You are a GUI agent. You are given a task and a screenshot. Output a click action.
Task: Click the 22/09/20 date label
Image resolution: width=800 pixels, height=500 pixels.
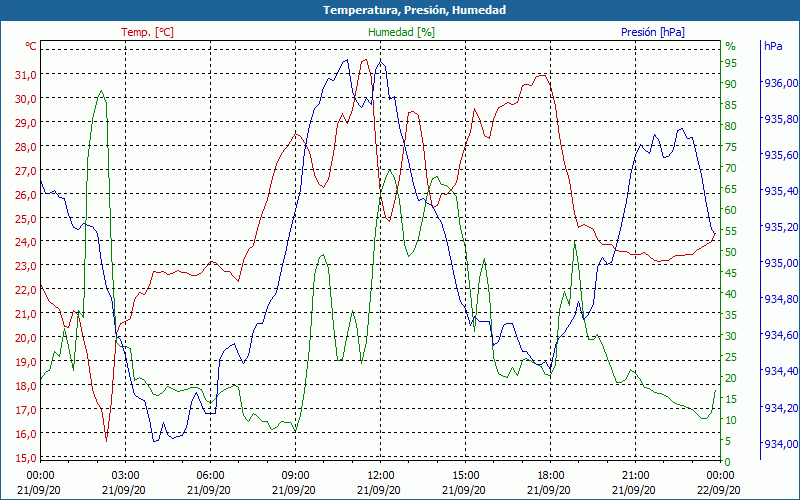[x=718, y=490]
